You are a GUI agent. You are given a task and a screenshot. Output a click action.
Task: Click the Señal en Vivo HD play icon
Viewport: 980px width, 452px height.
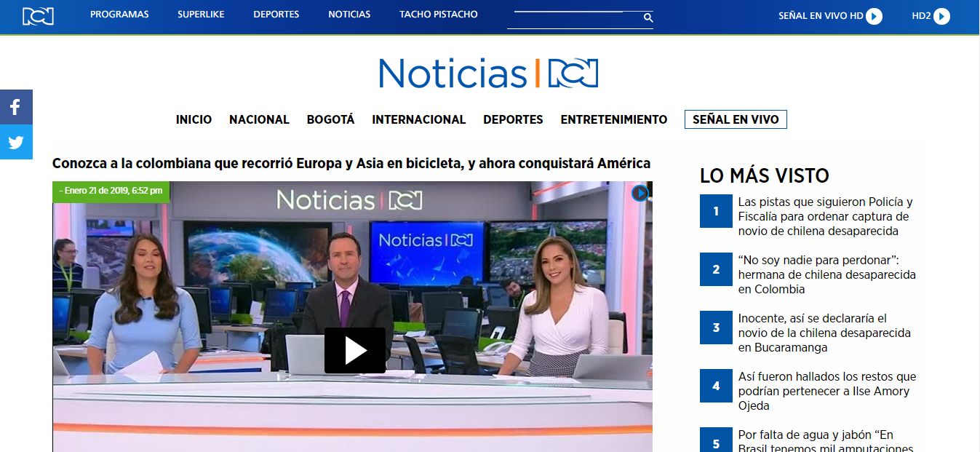874,16
